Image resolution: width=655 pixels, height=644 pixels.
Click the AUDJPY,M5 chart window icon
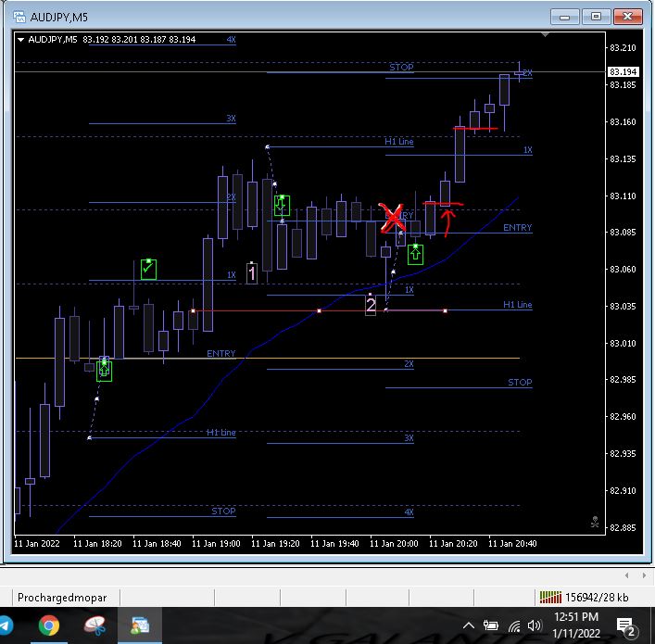pos(19,17)
